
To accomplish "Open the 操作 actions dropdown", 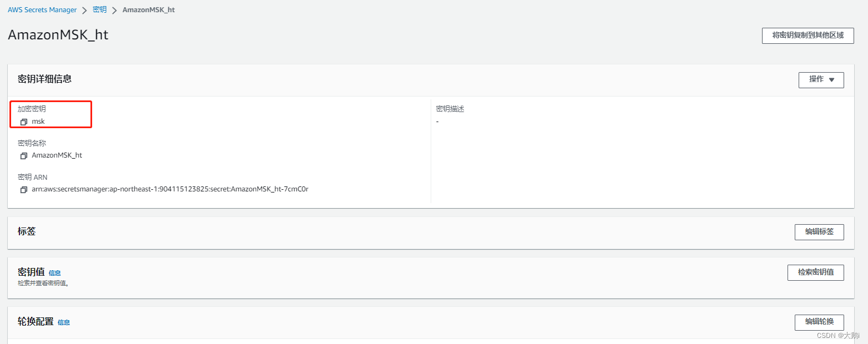I will pos(821,80).
